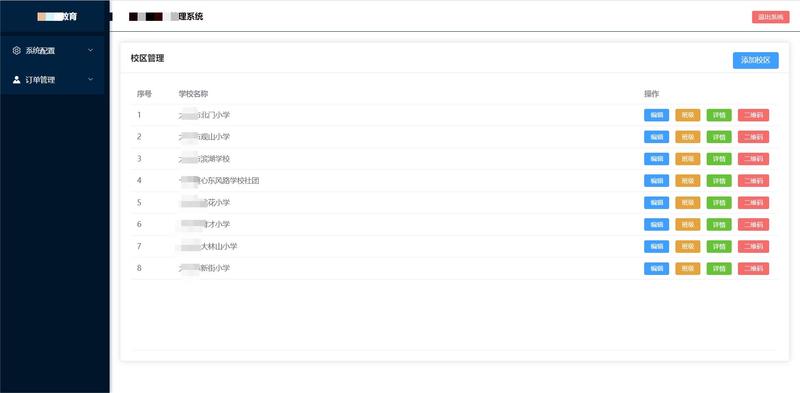The image size is (800, 393).
Task: Click the blue 添加校区 button
Action: coord(756,60)
